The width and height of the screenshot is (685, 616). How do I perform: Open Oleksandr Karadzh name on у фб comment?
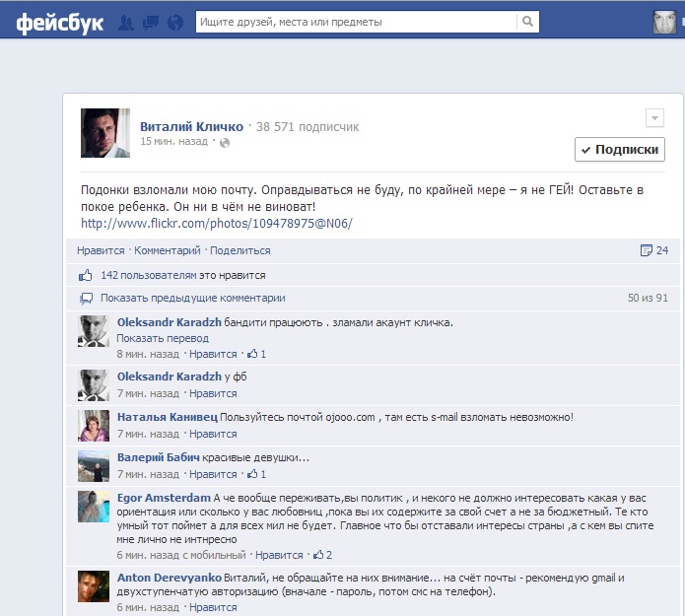(170, 376)
